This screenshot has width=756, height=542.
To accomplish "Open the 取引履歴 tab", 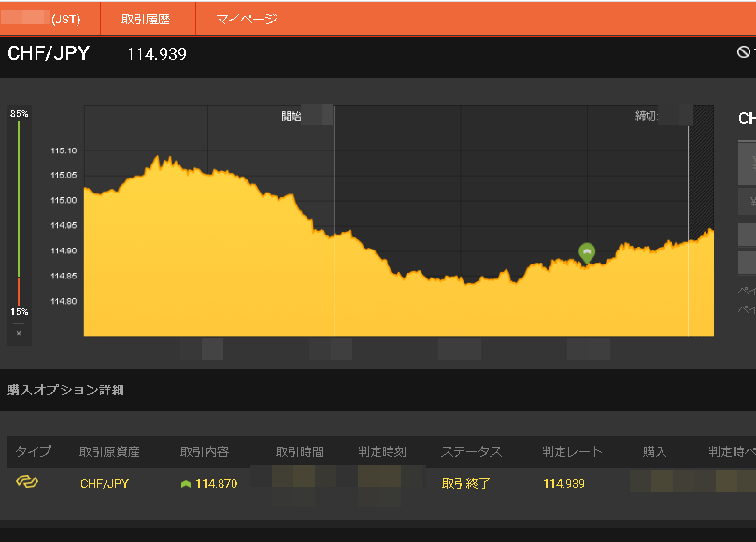I will [146, 20].
